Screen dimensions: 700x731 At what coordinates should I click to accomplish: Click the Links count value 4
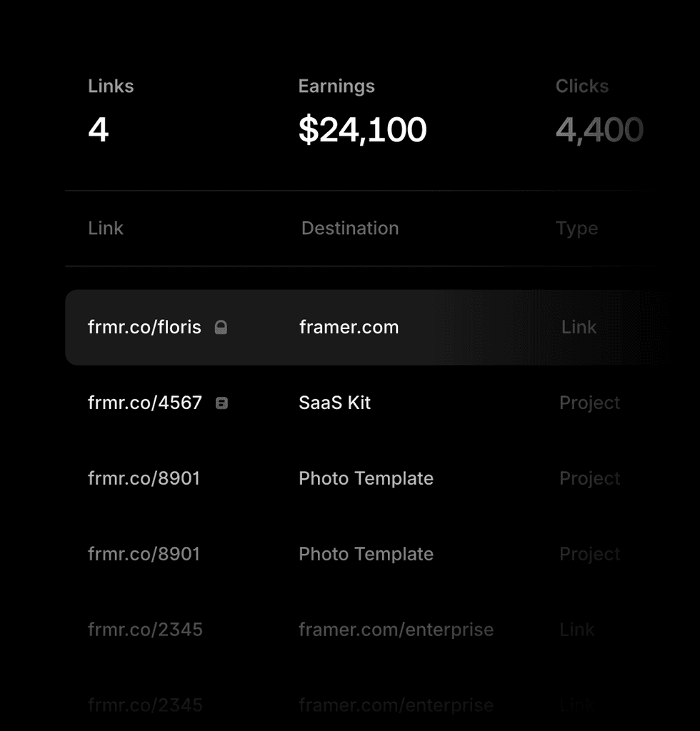click(x=99, y=130)
